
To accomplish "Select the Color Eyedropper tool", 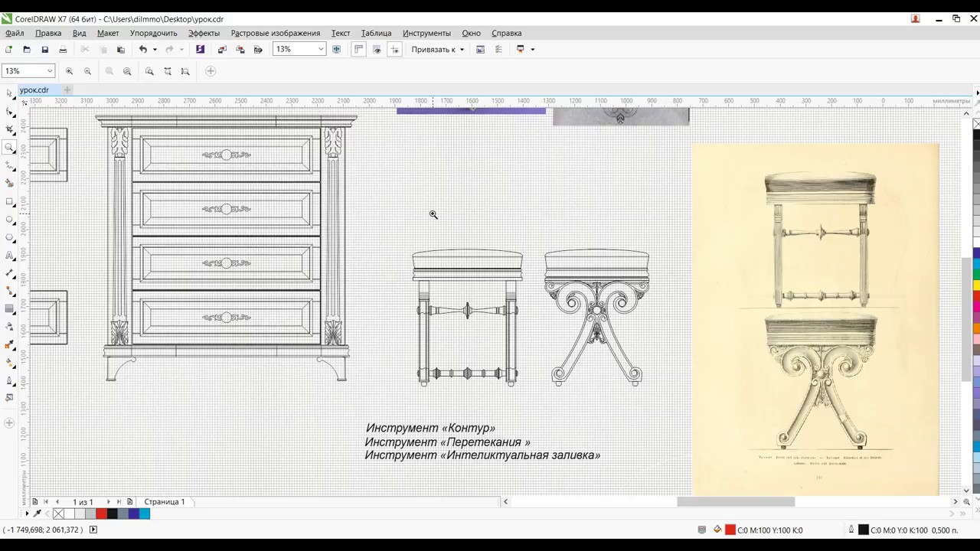I will point(9,344).
